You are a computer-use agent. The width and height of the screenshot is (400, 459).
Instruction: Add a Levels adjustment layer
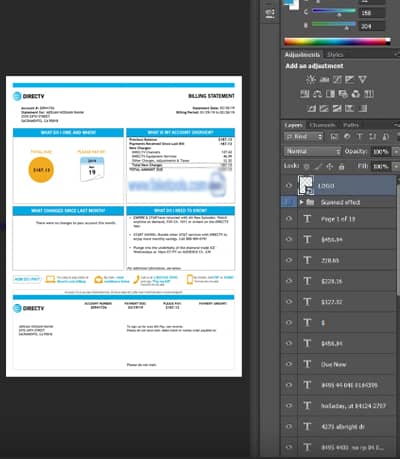click(x=324, y=79)
